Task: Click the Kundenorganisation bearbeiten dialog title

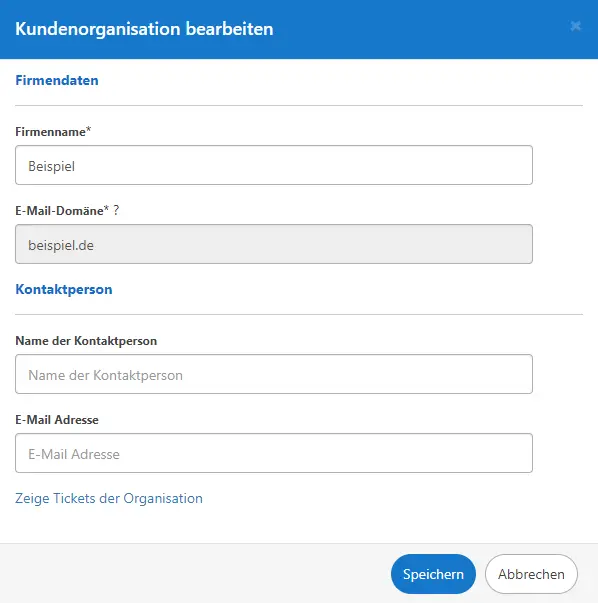Action: point(144,29)
